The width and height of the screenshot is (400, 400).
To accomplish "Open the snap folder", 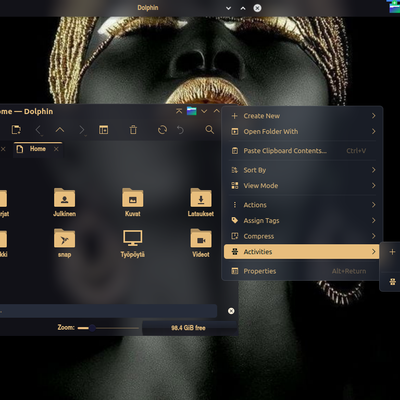I will [64, 243].
